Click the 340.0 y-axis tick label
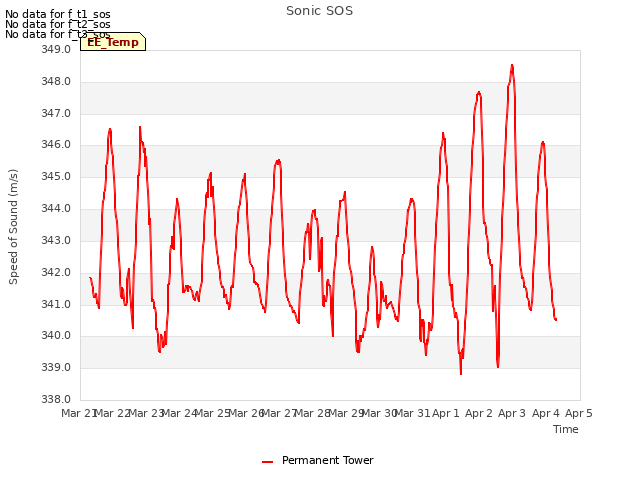This screenshot has height=480, width=640. click(56, 336)
